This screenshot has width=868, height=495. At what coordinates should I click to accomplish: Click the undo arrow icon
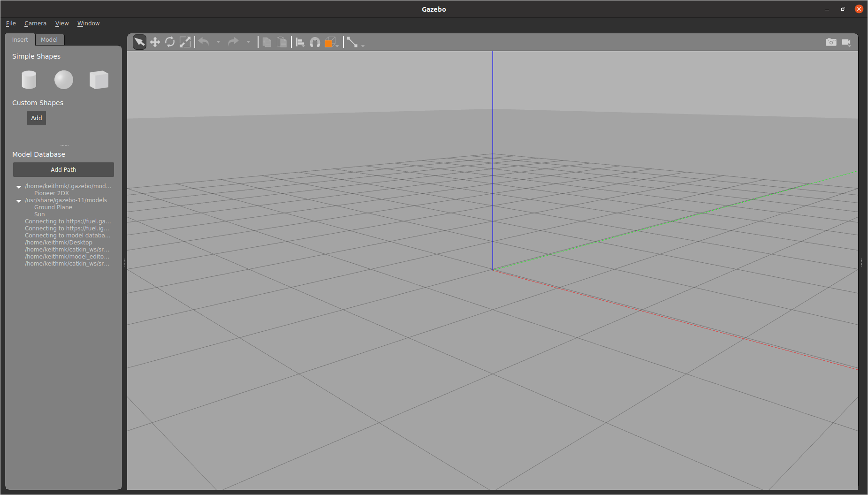pyautogui.click(x=204, y=42)
